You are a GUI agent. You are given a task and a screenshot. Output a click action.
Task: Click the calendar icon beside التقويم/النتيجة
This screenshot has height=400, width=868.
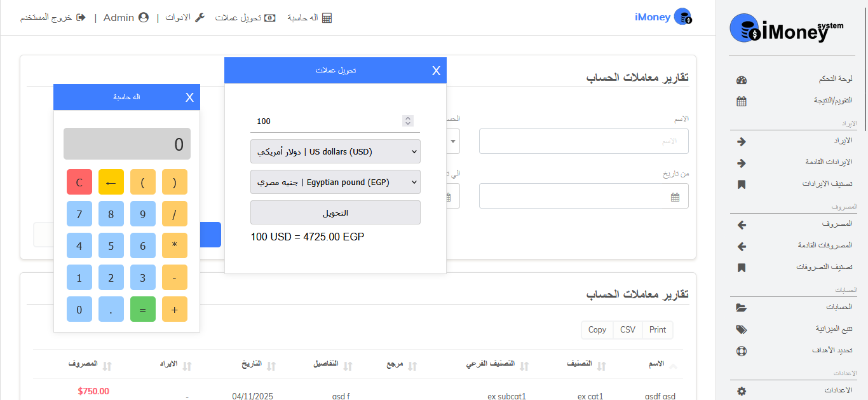click(x=741, y=101)
